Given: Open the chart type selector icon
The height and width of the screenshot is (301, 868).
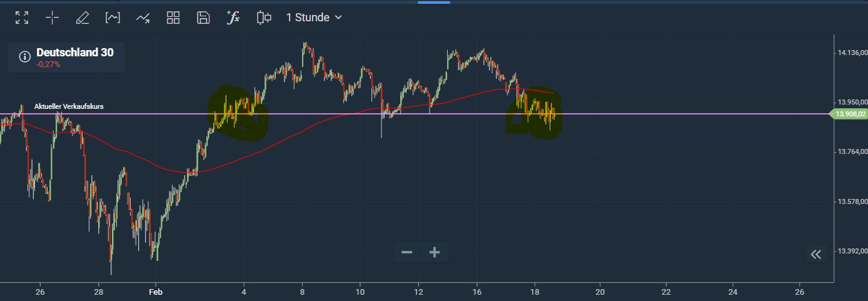Looking at the screenshot, I should (x=113, y=18).
